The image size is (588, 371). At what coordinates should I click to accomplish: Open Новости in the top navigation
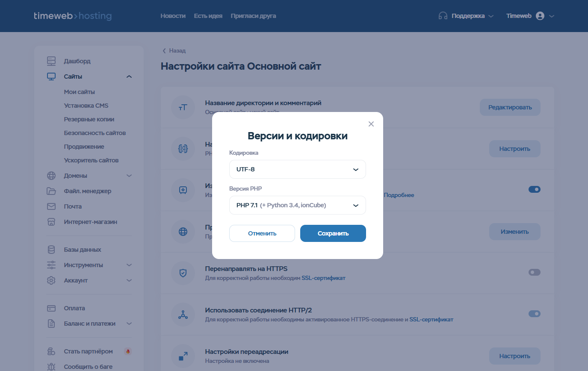pos(173,16)
